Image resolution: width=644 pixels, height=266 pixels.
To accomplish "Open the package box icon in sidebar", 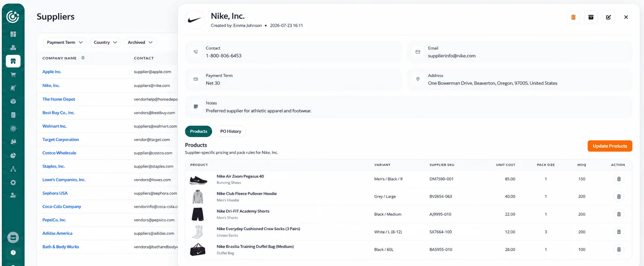I will point(13,101).
